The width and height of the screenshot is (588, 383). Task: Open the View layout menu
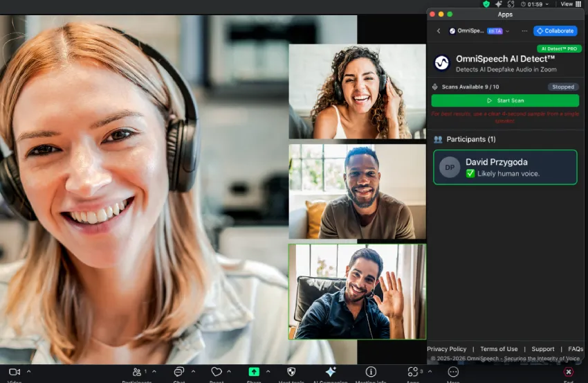(x=571, y=4)
